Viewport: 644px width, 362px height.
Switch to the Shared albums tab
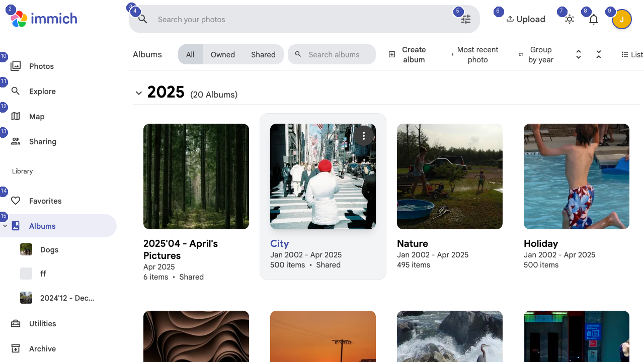point(263,54)
